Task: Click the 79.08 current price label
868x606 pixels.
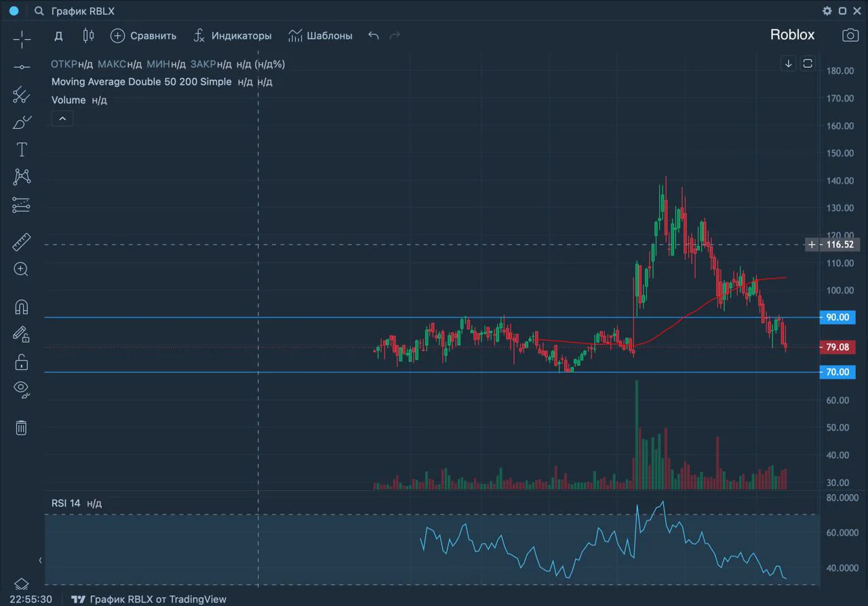Action: [837, 347]
